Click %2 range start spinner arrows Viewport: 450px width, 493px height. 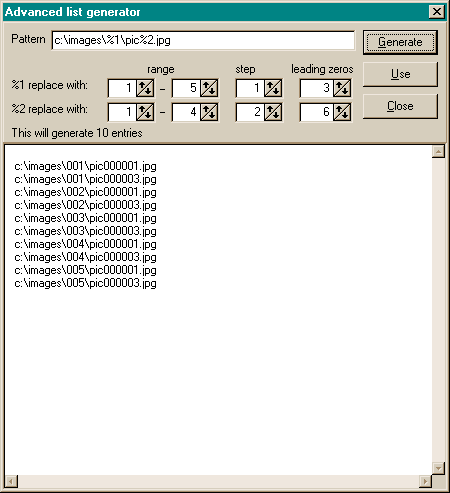[x=145, y=112]
